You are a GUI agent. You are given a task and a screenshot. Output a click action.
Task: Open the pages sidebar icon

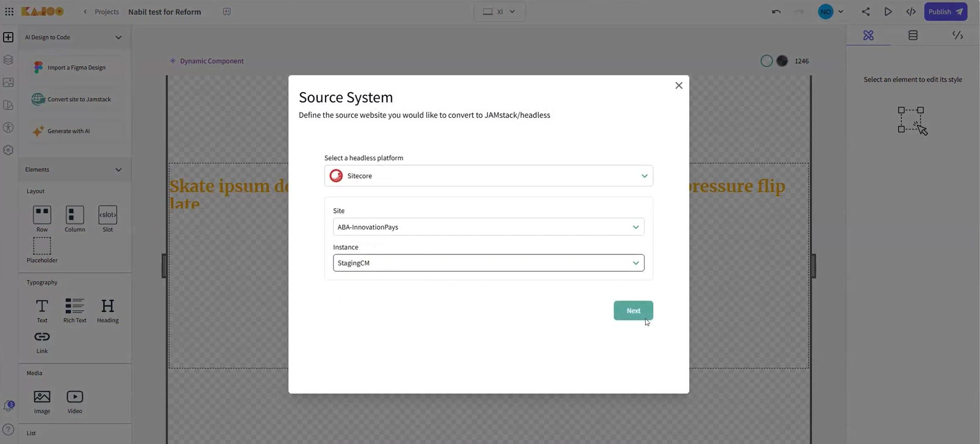pyautogui.click(x=8, y=105)
